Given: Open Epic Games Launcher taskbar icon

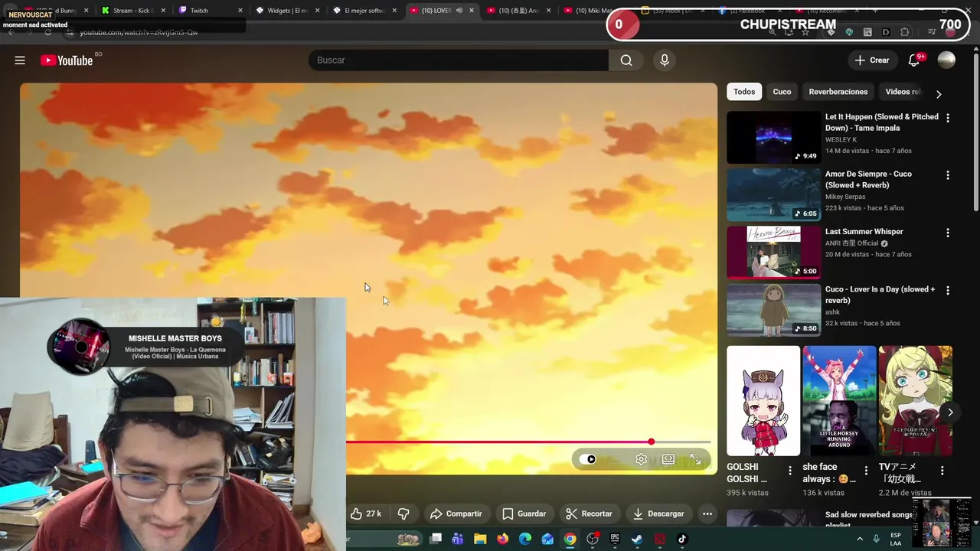Looking at the screenshot, I should click(x=615, y=539).
